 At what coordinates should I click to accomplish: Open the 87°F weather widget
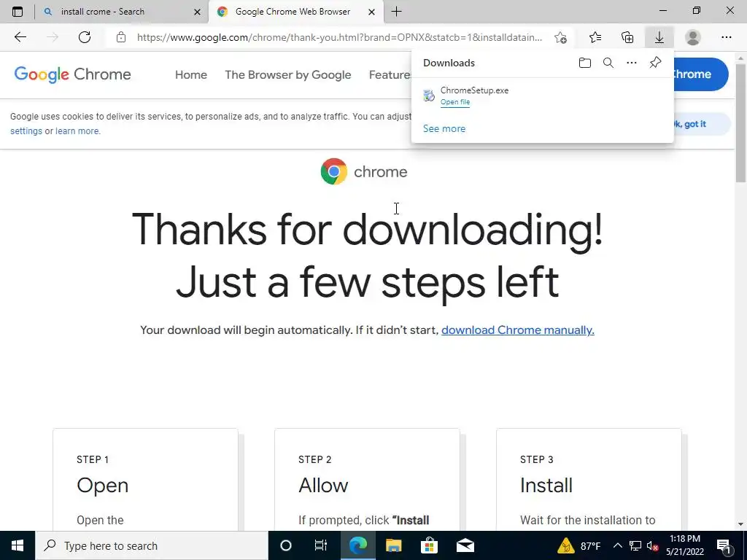pyautogui.click(x=580, y=545)
